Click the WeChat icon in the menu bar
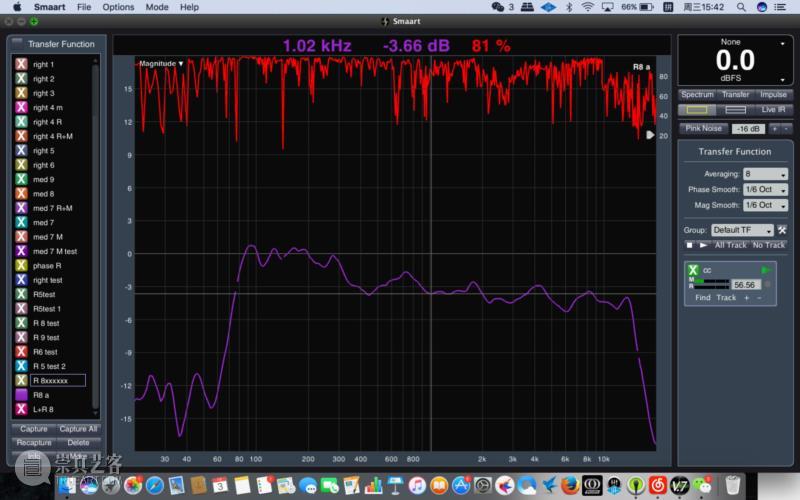 pyautogui.click(x=497, y=7)
